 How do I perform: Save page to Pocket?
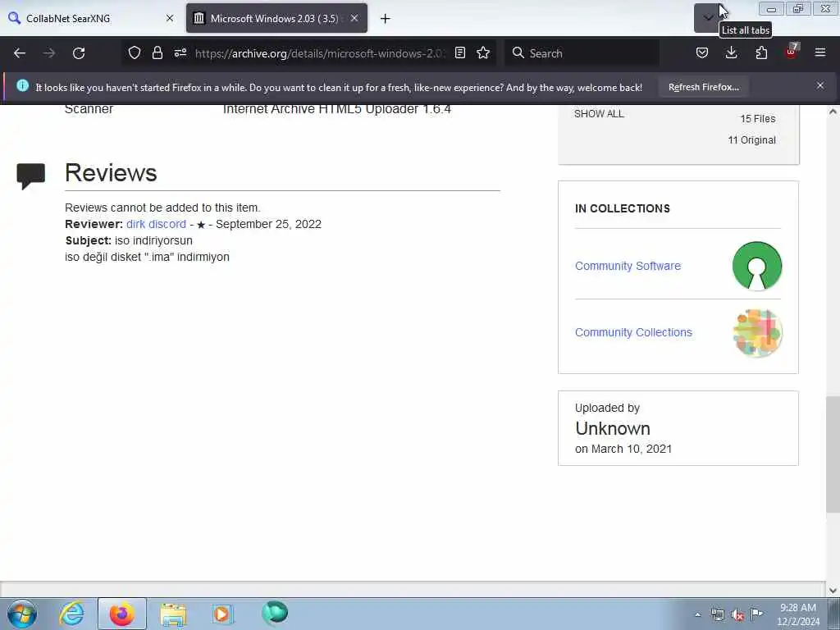tap(702, 53)
